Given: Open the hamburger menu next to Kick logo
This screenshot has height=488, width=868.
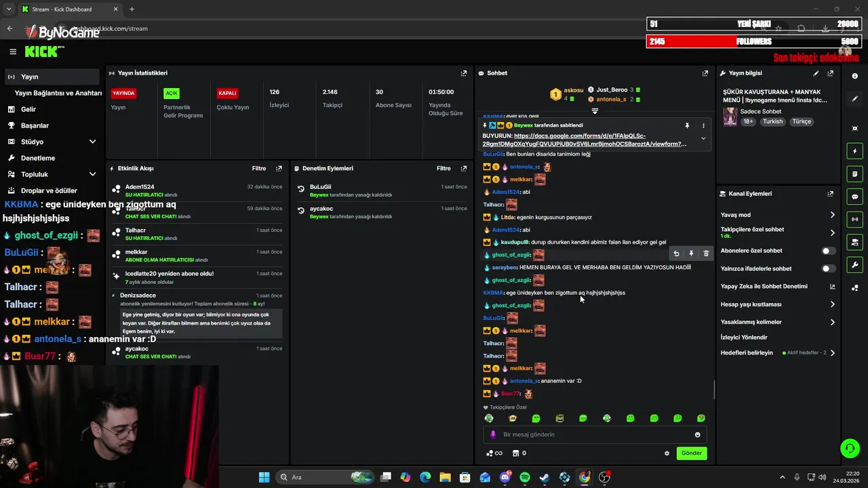Looking at the screenshot, I should 12,52.
